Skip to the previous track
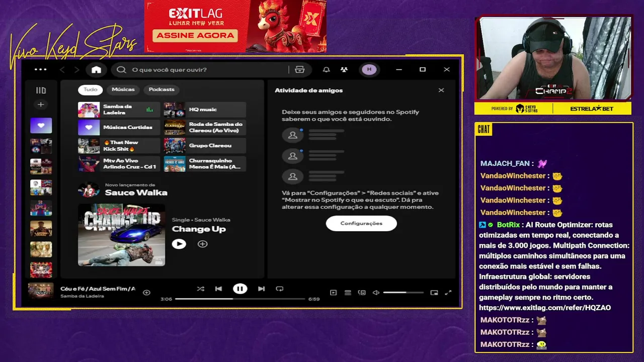The image size is (644, 362). (218, 289)
